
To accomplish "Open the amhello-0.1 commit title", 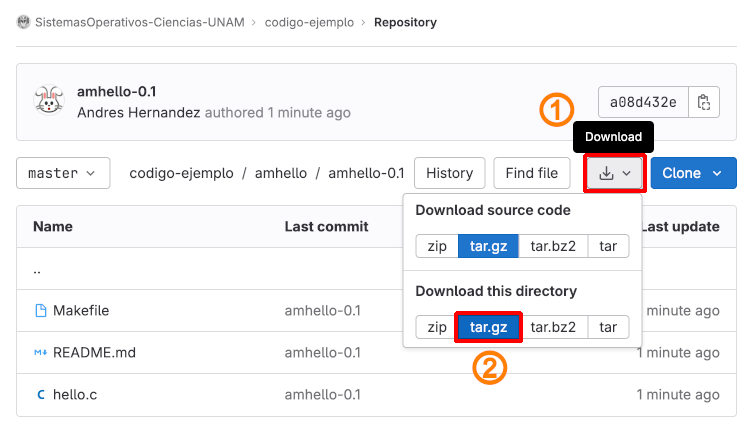I will tap(117, 91).
